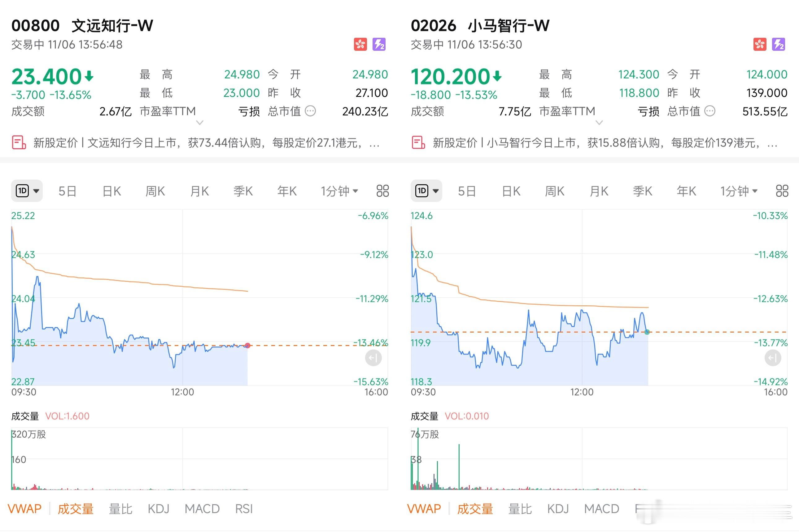This screenshot has width=799, height=532.
Task: Open grid layout icon on right chart toolbar
Action: 782,191
